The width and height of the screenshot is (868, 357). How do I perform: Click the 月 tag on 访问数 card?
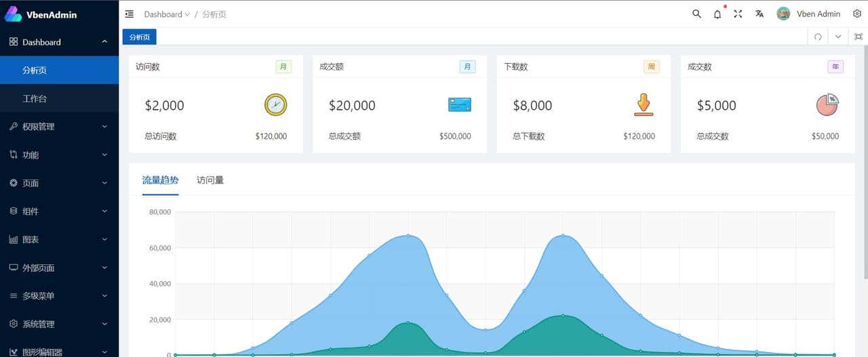283,67
